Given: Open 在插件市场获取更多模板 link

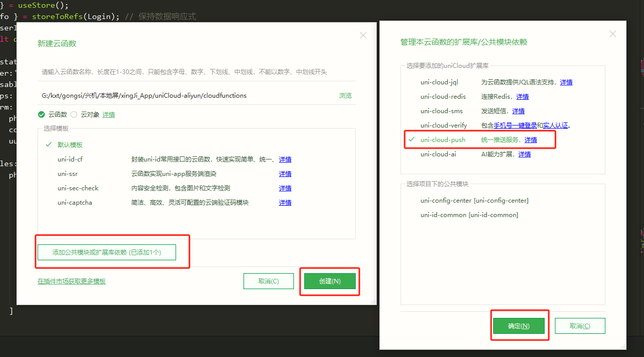Looking at the screenshot, I should tap(72, 281).
